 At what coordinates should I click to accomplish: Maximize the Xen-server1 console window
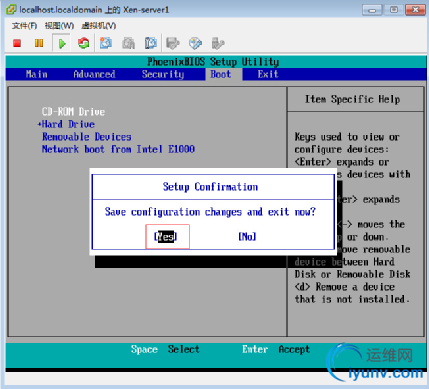(394, 10)
